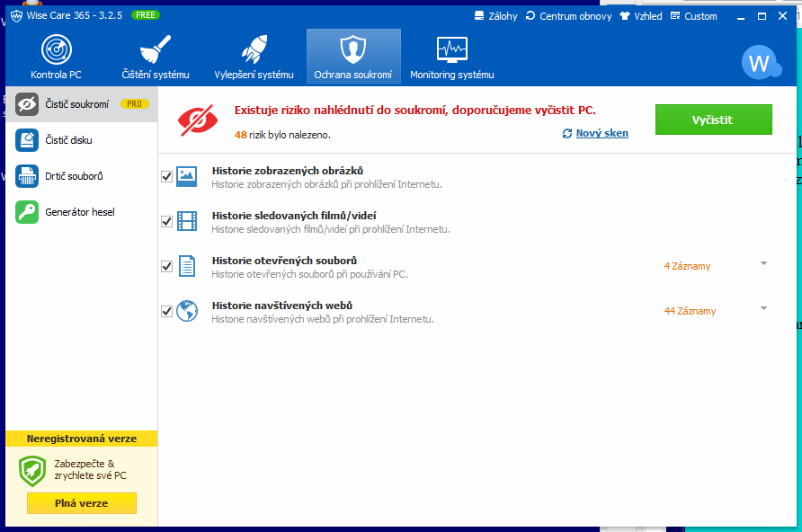The width and height of the screenshot is (802, 532).
Task: Open Vylepšení systému rocket icon
Action: tap(254, 49)
